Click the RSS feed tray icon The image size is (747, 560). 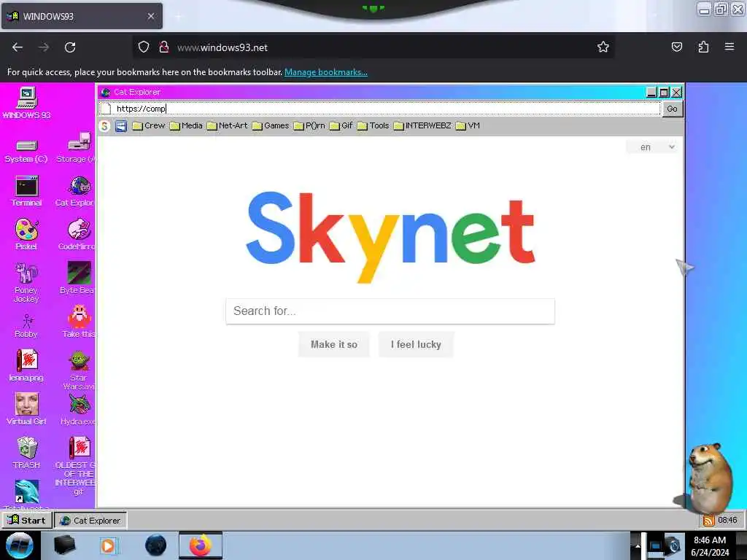pos(709,520)
